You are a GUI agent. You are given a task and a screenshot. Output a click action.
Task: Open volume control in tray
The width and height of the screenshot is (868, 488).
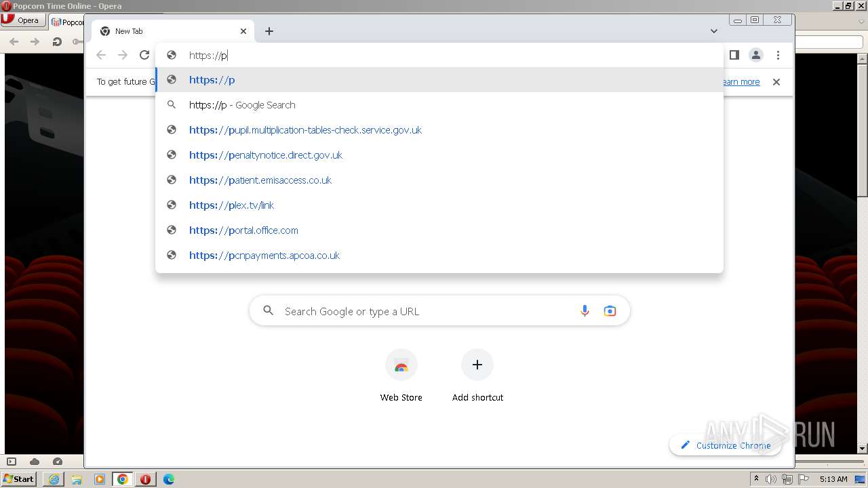[x=771, y=479]
